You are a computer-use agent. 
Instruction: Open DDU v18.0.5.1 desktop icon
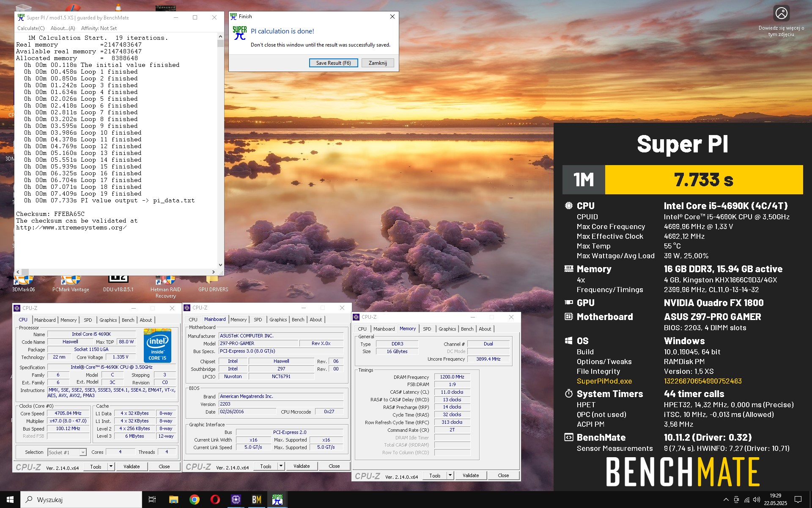[118, 284]
